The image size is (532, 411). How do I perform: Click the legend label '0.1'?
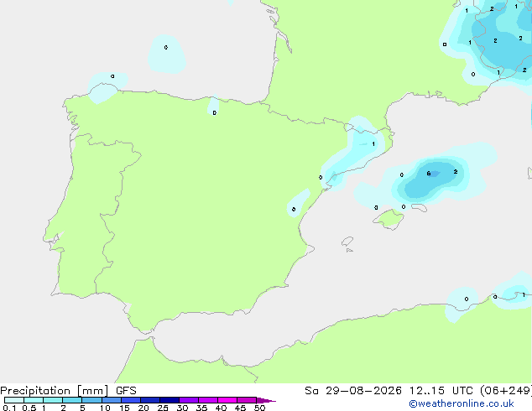click(x=9, y=408)
